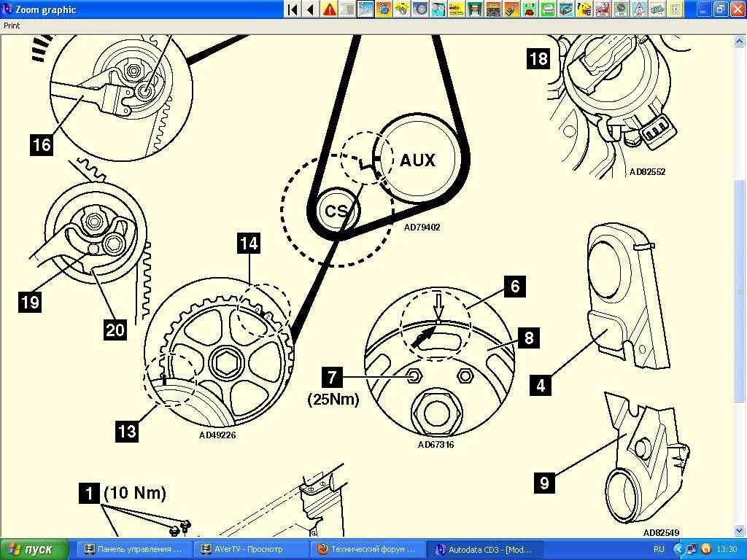747x560 pixels.
Task: Click the gray split-panel toolbar icon
Action: click(x=347, y=9)
